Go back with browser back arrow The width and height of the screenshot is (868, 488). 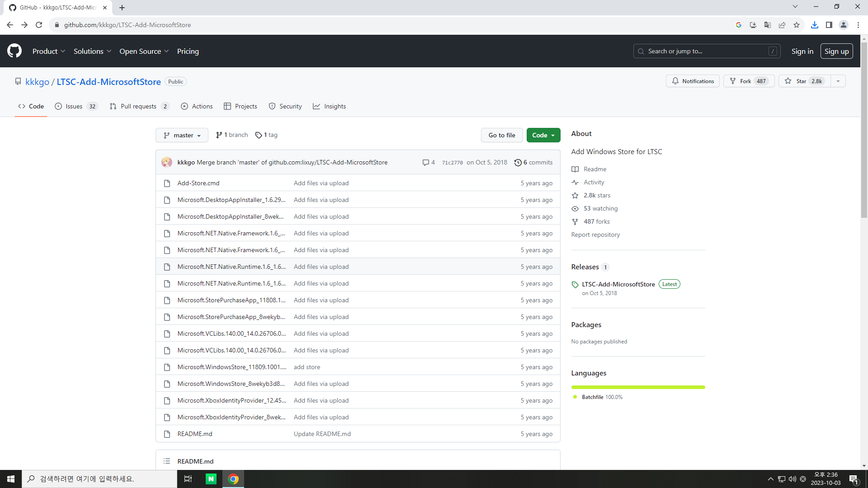pos(10,25)
